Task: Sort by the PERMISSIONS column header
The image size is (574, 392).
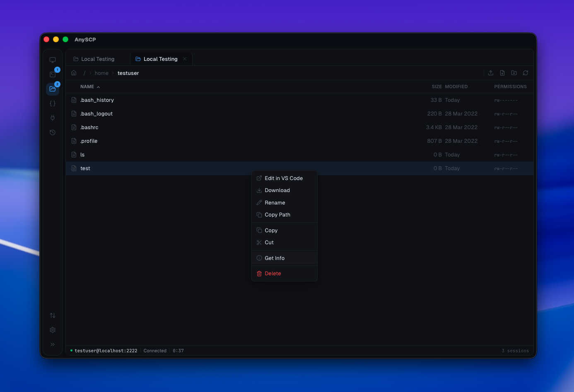Action: pos(510,87)
